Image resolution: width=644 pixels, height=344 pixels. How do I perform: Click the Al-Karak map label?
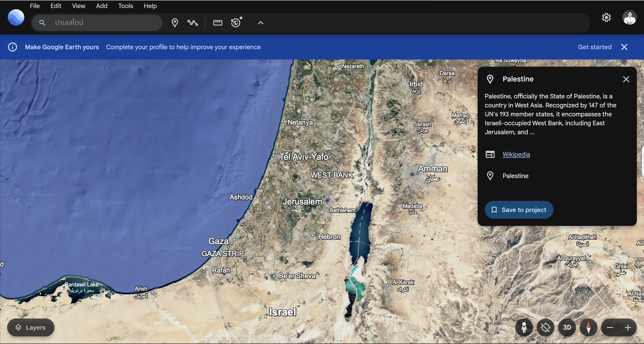click(403, 282)
